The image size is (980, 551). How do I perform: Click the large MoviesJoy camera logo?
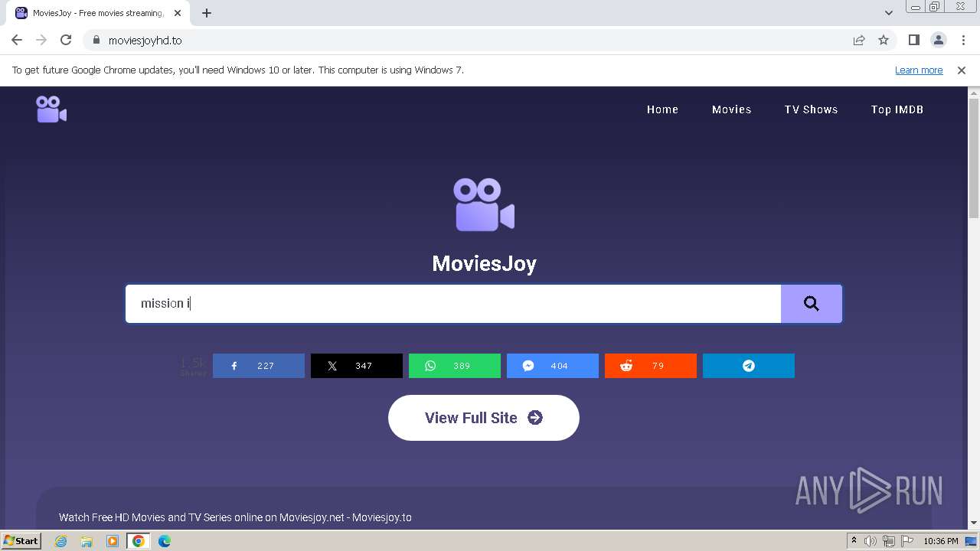[x=484, y=204]
